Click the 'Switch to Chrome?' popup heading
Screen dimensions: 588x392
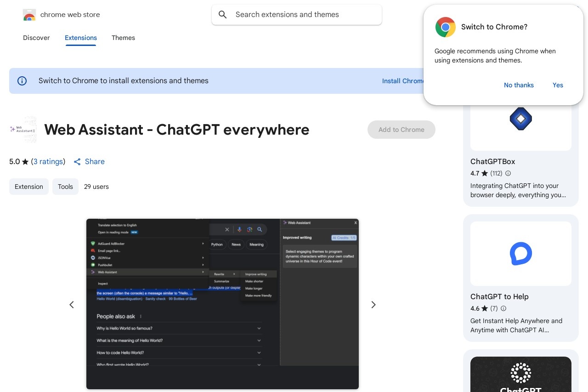point(494,27)
